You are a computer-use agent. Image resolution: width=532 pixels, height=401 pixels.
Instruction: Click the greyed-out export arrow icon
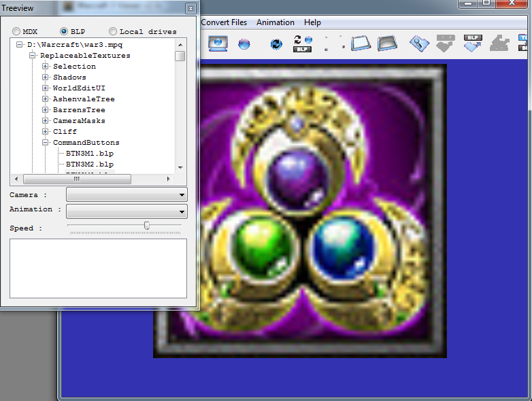coord(445,43)
